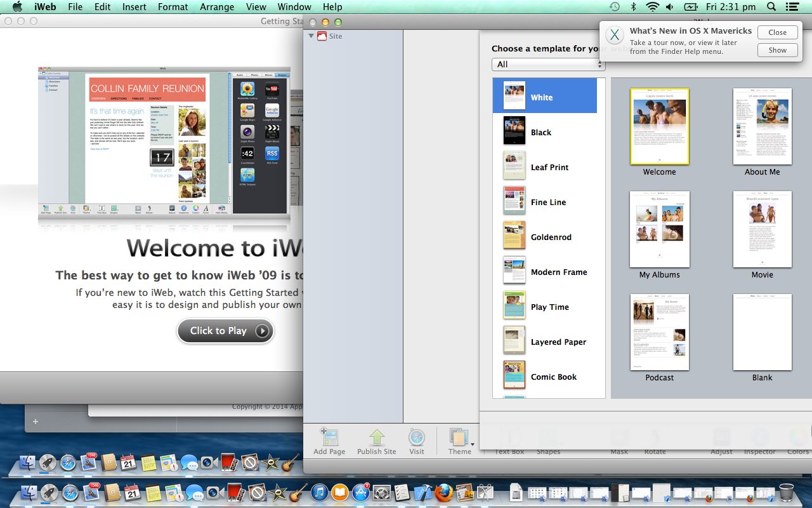Image resolution: width=812 pixels, height=508 pixels.
Task: Open the Trash in the Dock
Action: 786,492
